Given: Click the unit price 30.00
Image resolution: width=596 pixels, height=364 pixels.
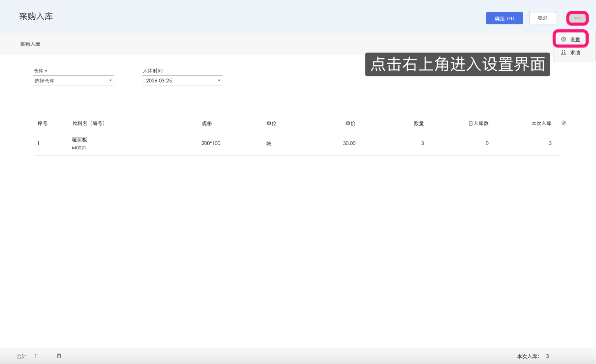Looking at the screenshot, I should [349, 143].
